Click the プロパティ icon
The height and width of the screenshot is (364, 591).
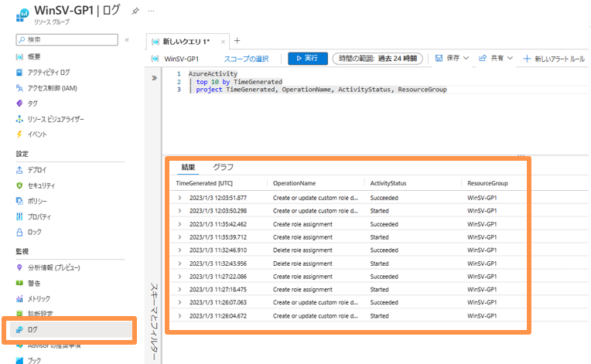19,216
